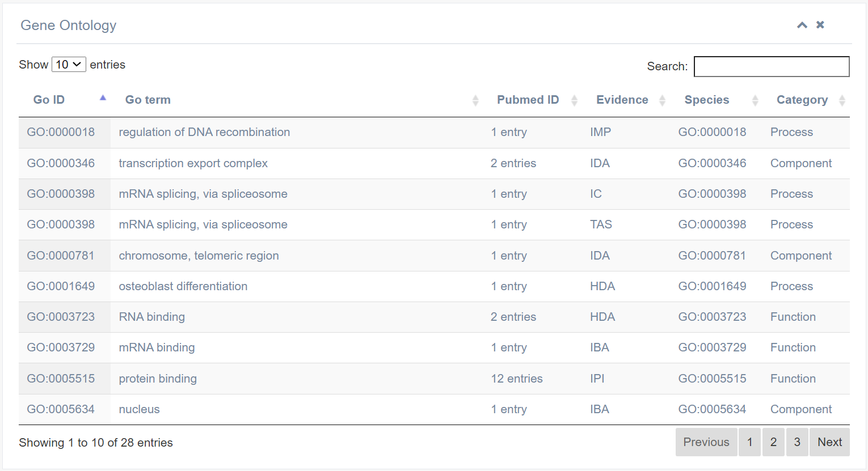Sort the table by Pubmed ID column
This screenshot has height=471, width=868.
coord(533,100)
